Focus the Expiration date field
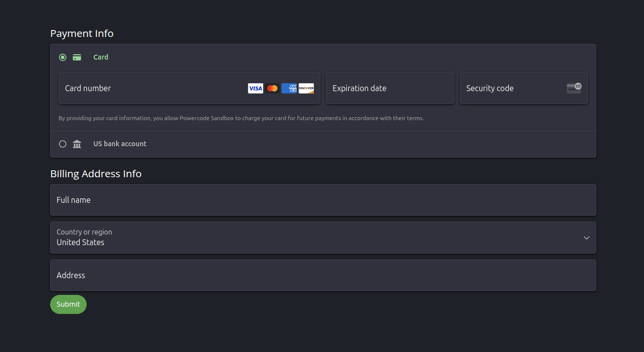This screenshot has width=644, height=352. (x=390, y=88)
